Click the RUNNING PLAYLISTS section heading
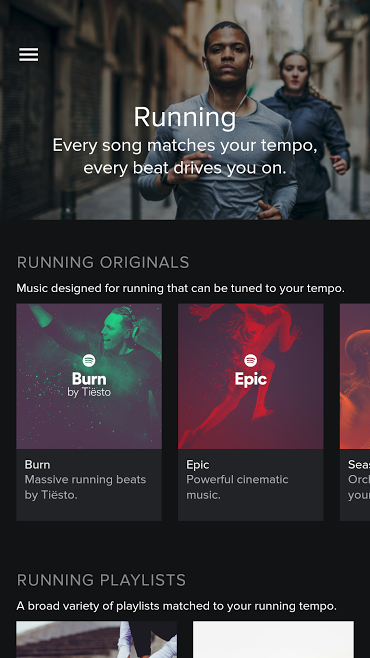The width and height of the screenshot is (370, 658). click(x=101, y=580)
